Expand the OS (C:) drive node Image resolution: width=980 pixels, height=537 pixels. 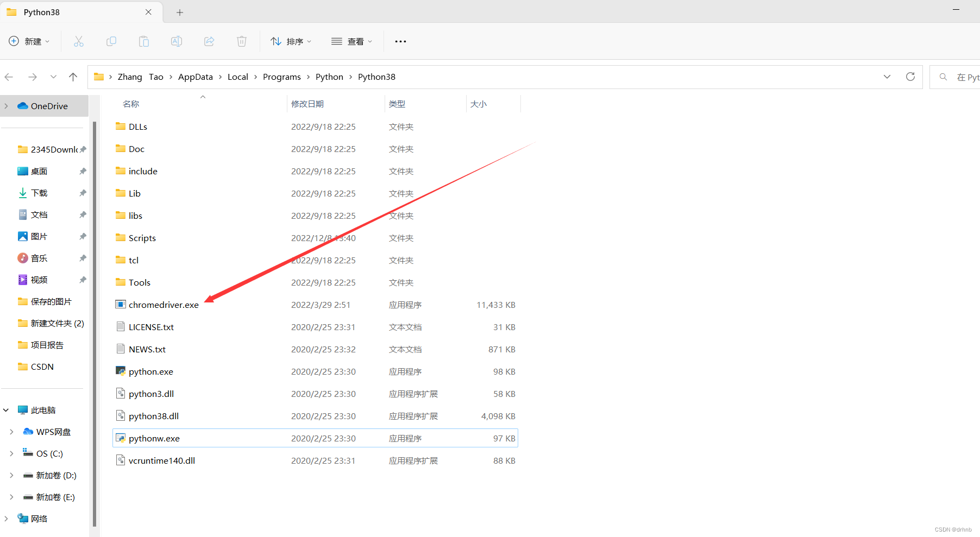pyautogui.click(x=12, y=453)
